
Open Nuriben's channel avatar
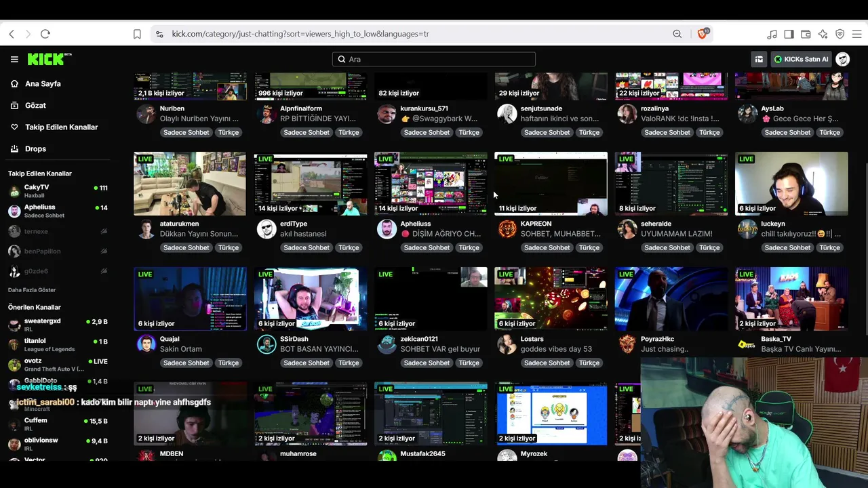tap(146, 113)
